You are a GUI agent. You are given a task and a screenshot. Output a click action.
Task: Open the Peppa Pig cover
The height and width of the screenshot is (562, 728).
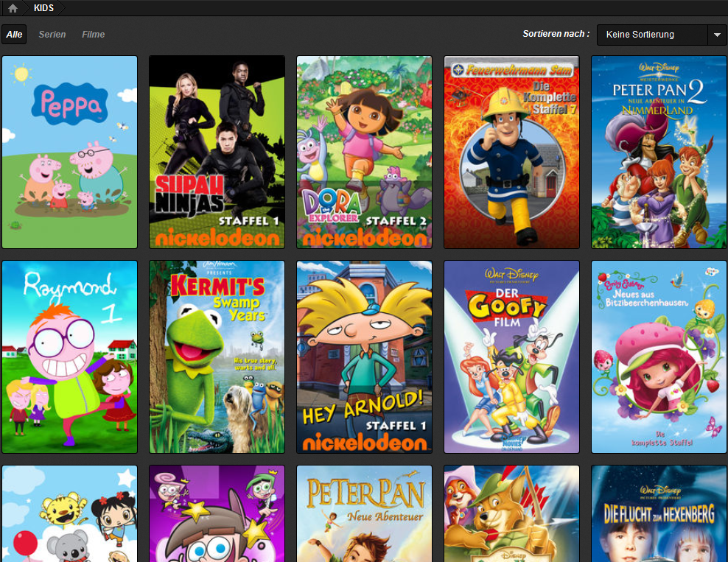point(70,152)
